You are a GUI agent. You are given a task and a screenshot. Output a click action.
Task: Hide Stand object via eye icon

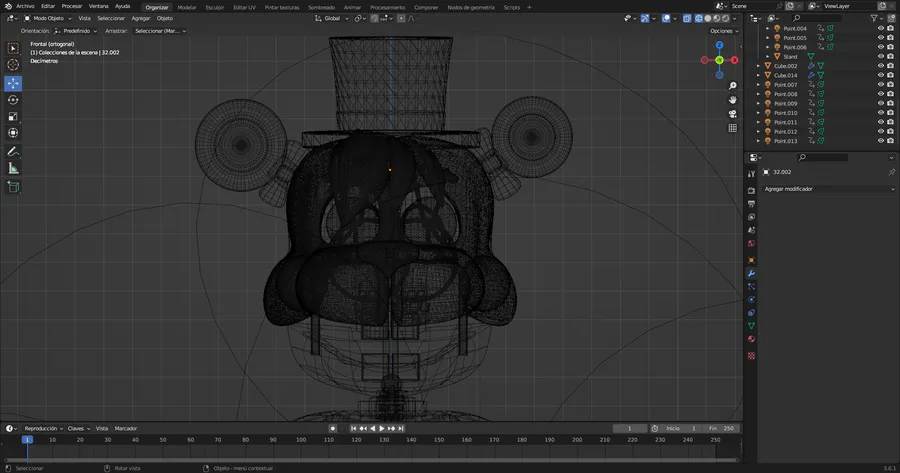pos(880,56)
